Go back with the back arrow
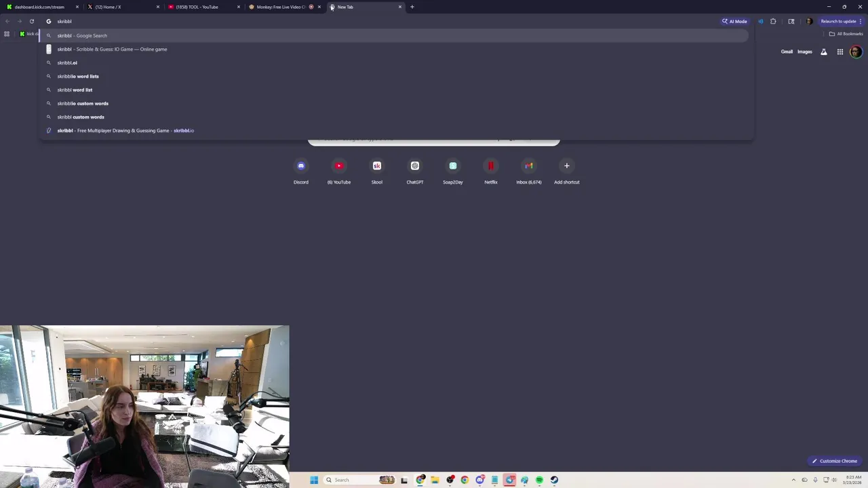 click(x=7, y=21)
